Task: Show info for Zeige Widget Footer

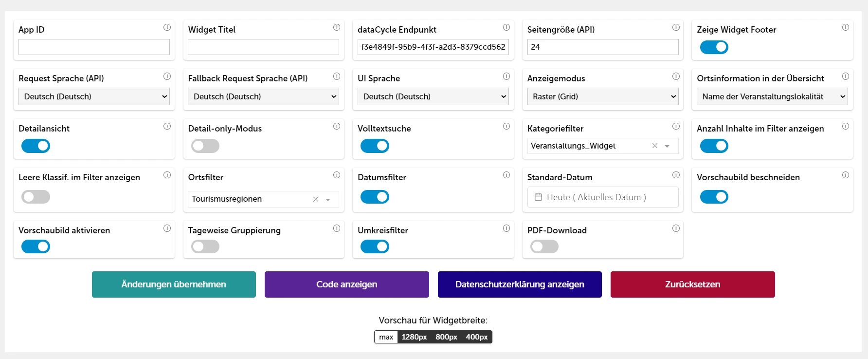Action: (845, 27)
